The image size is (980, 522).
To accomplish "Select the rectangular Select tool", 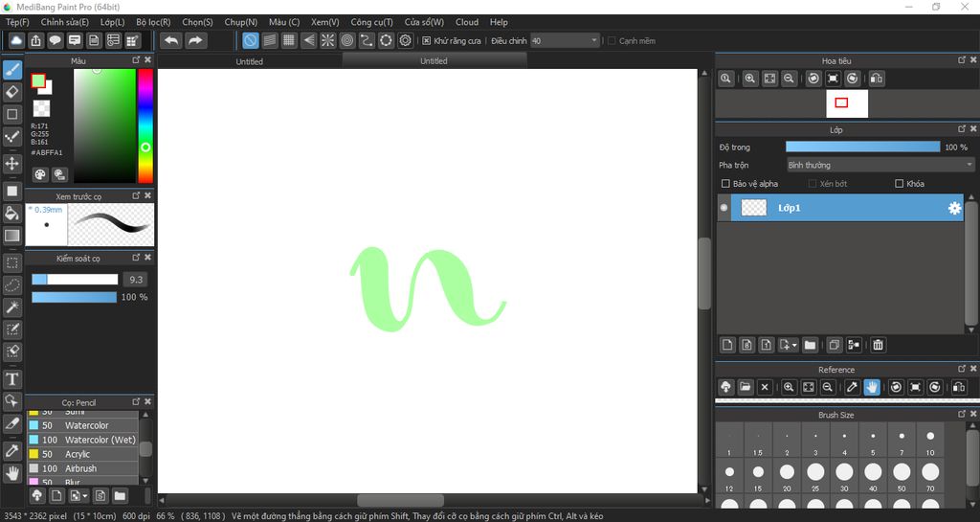I will coord(11,263).
